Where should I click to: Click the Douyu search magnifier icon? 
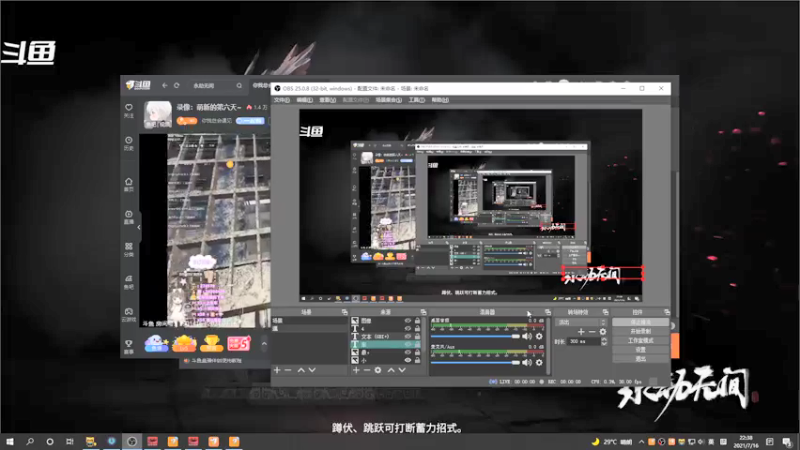coord(239,85)
